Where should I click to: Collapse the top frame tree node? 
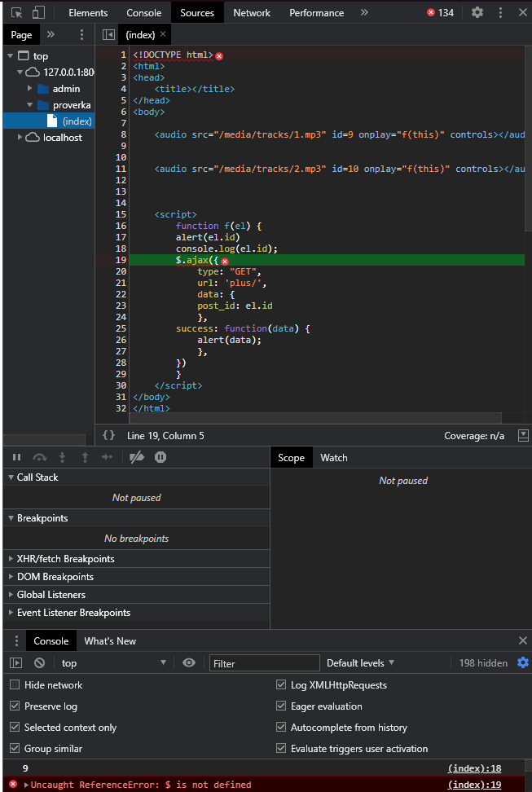tap(11, 56)
